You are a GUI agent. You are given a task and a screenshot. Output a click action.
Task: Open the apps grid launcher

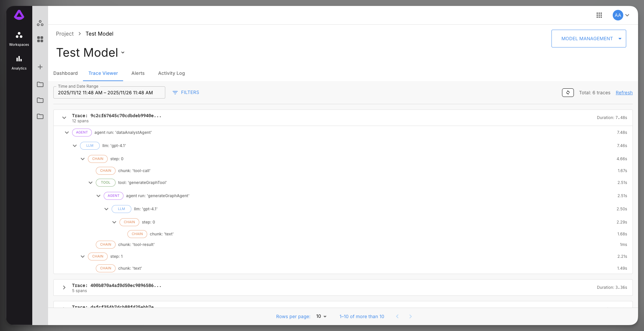599,15
